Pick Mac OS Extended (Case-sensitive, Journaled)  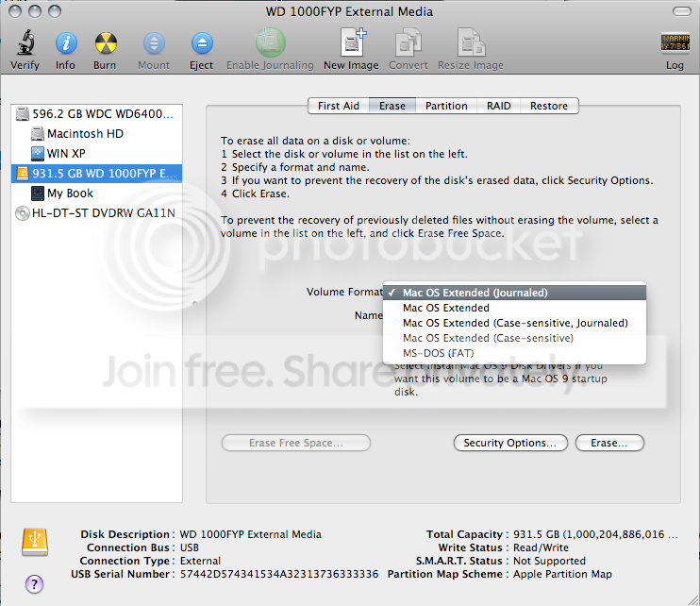pos(514,323)
